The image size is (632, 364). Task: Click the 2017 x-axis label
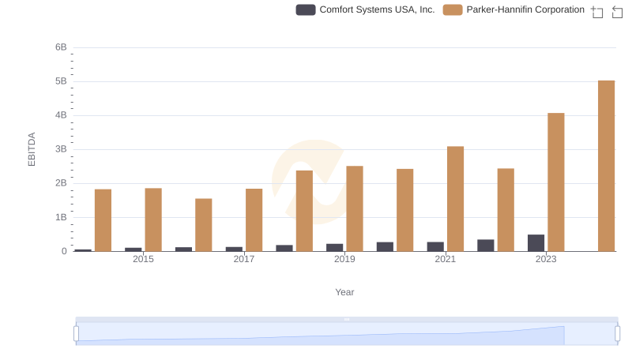click(244, 259)
